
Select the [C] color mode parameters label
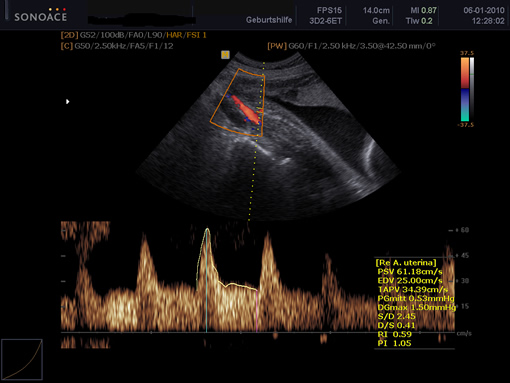(117, 46)
